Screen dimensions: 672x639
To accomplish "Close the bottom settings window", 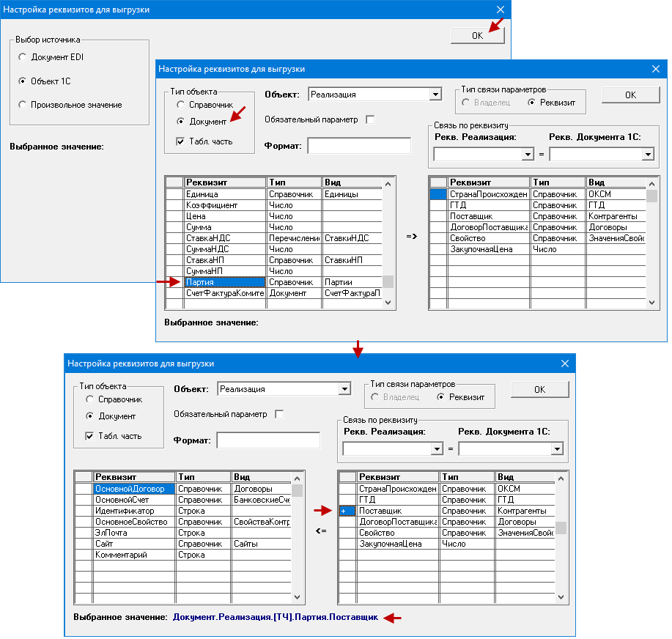I will click(565, 363).
